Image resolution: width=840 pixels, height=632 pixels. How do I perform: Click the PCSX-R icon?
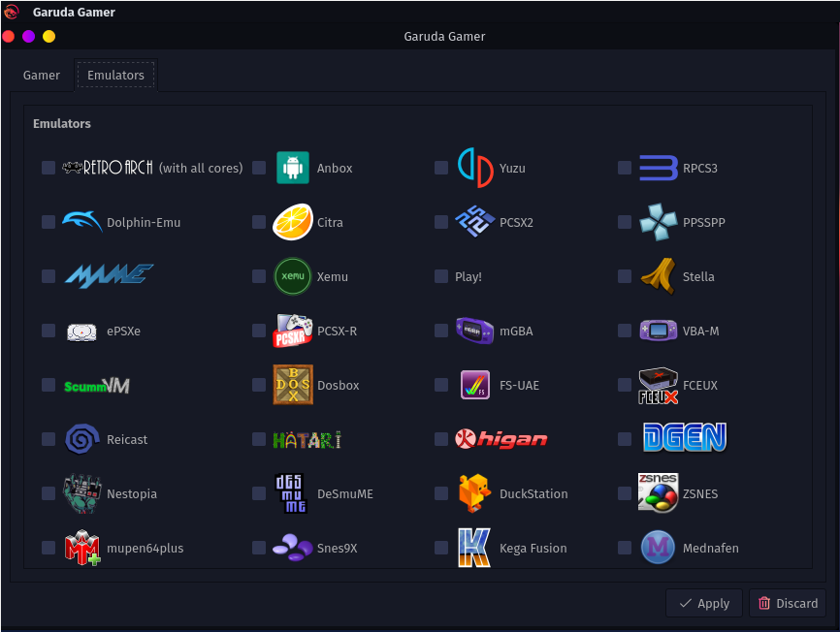[x=293, y=331]
